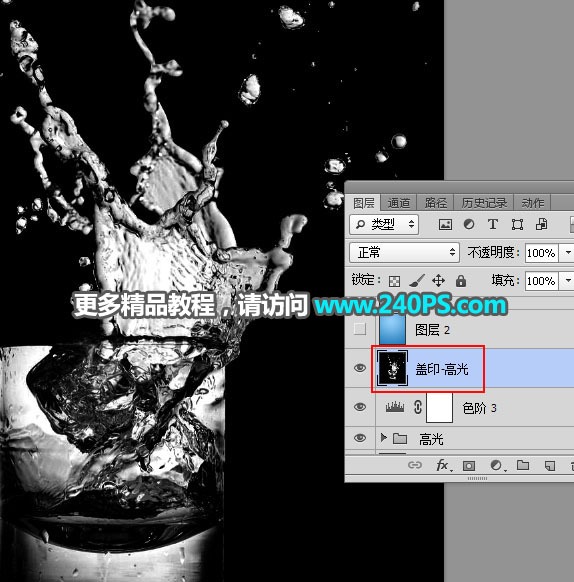
Task: Switch to the 路径 (Paths) tab
Action: pos(435,203)
